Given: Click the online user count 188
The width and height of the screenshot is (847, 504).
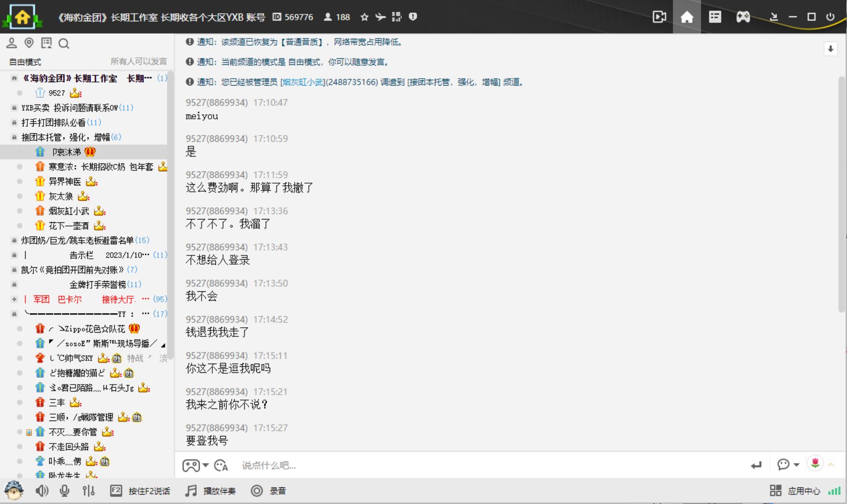Looking at the screenshot, I should (x=337, y=17).
